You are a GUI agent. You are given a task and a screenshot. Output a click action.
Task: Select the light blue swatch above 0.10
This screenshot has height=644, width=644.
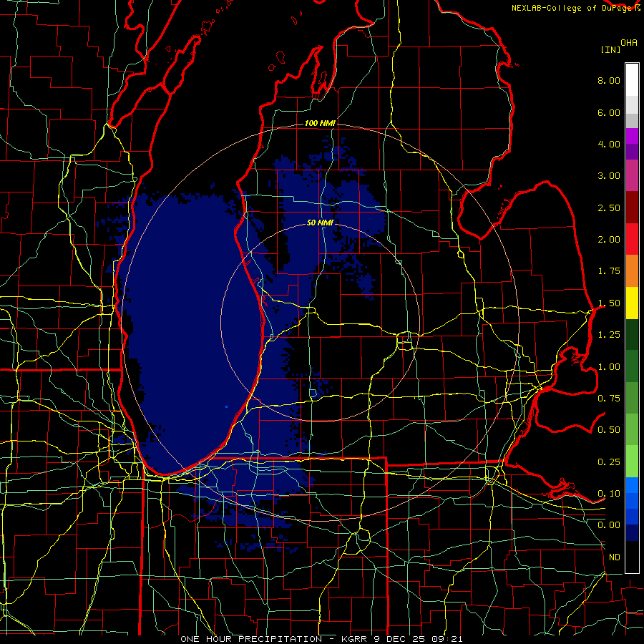pos(632,485)
